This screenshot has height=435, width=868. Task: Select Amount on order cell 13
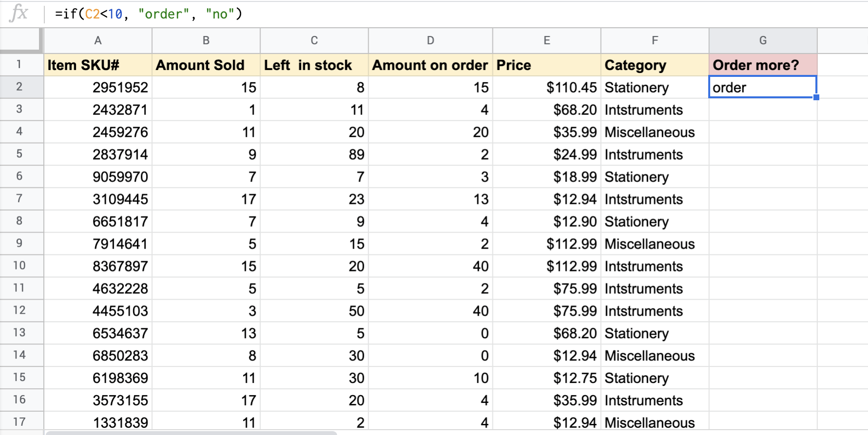point(431,199)
